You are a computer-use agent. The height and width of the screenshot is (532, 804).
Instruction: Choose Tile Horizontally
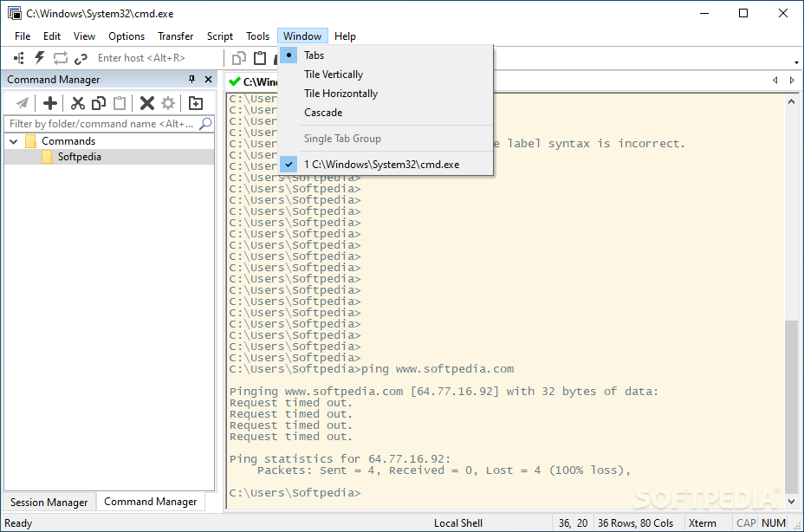pos(386,94)
